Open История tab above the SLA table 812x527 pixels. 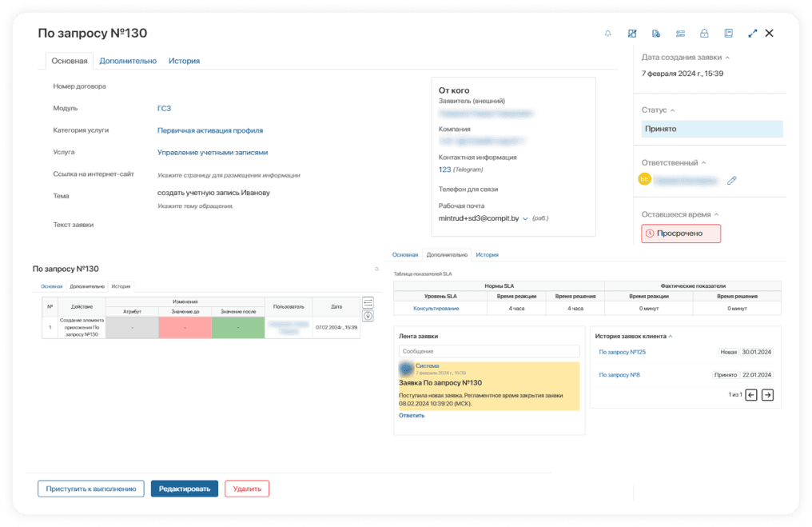[488, 255]
